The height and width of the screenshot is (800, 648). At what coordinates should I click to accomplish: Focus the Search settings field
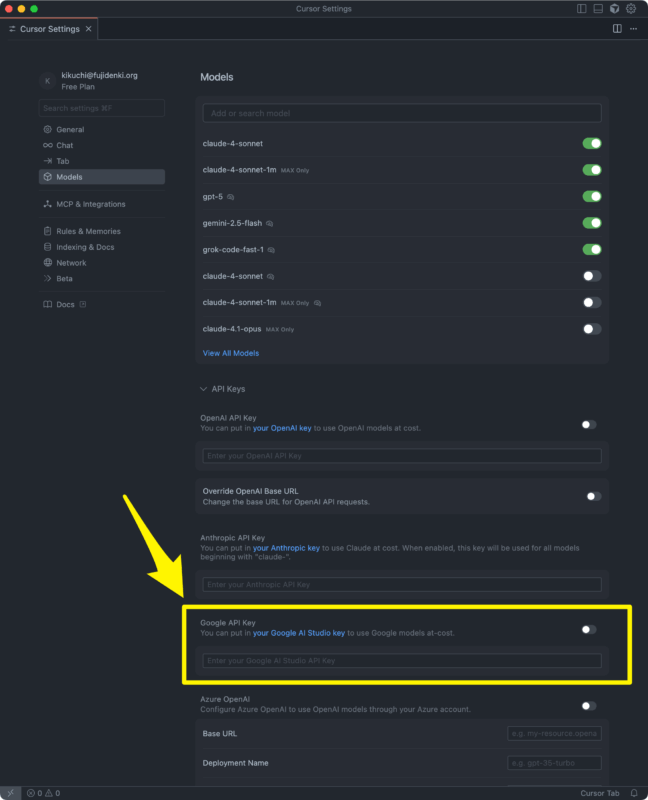click(102, 108)
